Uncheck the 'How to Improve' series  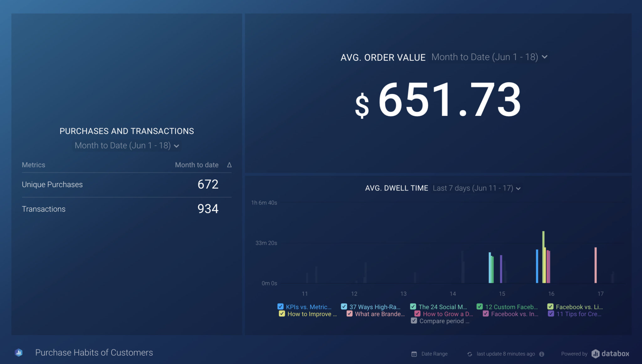282,314
